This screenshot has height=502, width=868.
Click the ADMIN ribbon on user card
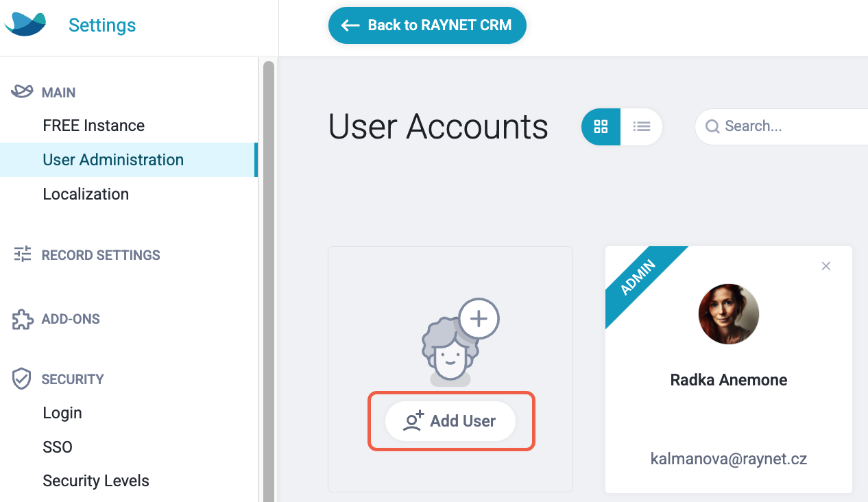tap(638, 278)
